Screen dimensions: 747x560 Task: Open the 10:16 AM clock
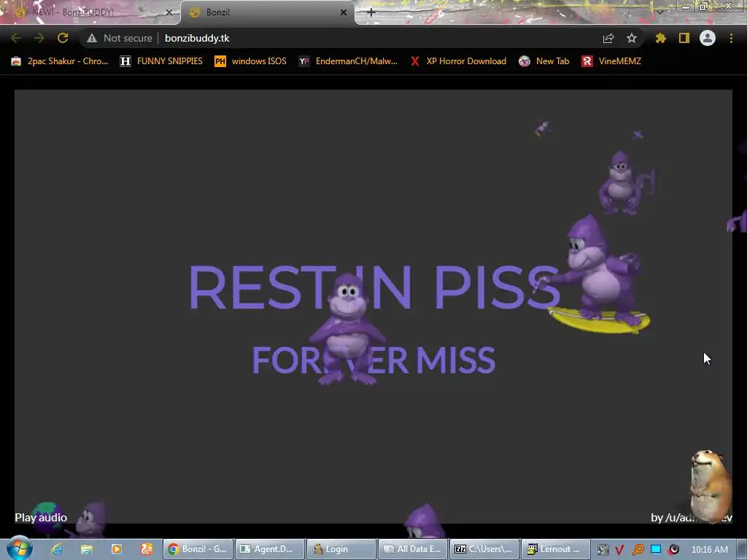point(709,550)
